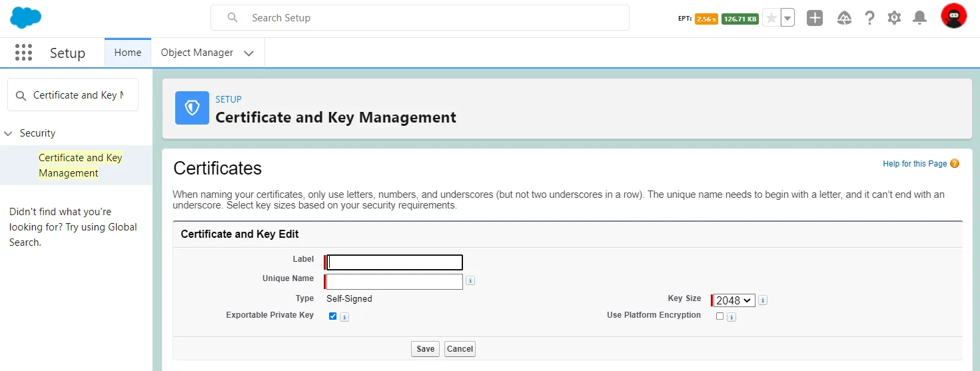The height and width of the screenshot is (371, 980).
Task: Switch to the Home tab
Action: tap(128, 53)
